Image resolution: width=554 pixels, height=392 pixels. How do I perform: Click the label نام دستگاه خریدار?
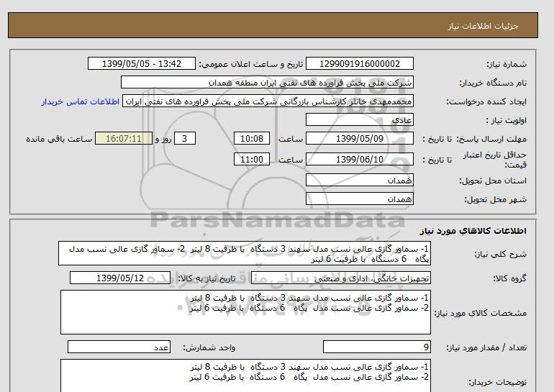(493, 83)
